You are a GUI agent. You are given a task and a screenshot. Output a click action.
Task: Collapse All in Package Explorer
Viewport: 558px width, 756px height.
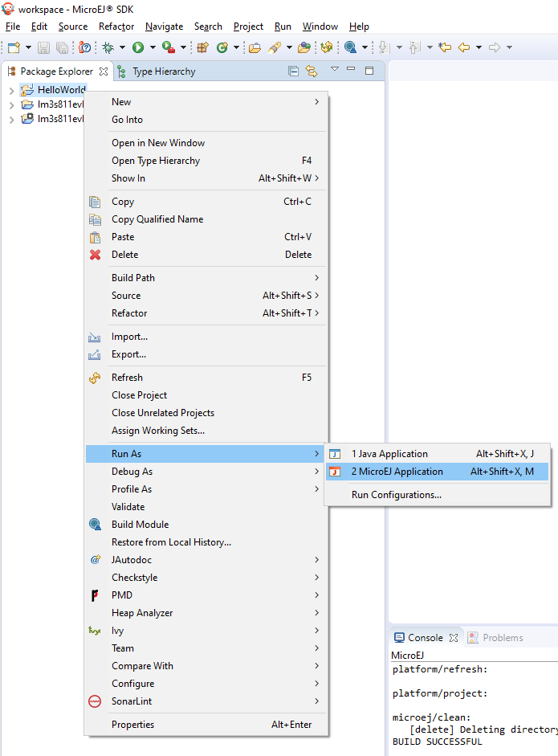[293, 72]
